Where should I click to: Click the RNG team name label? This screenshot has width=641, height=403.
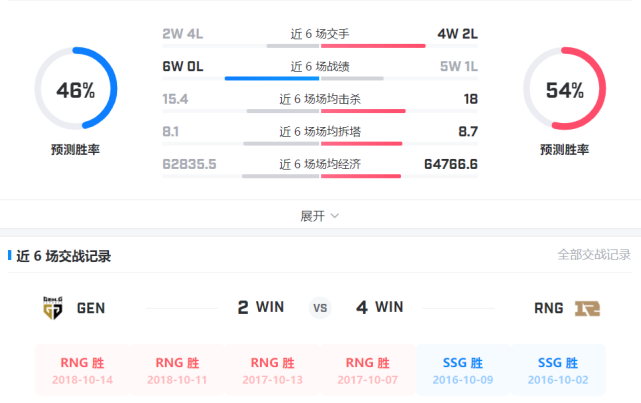(549, 308)
